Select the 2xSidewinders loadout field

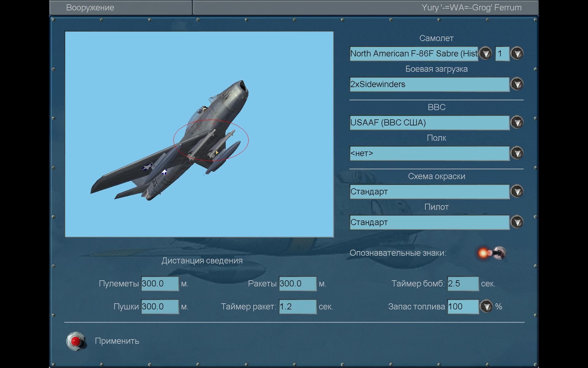pyautogui.click(x=429, y=84)
